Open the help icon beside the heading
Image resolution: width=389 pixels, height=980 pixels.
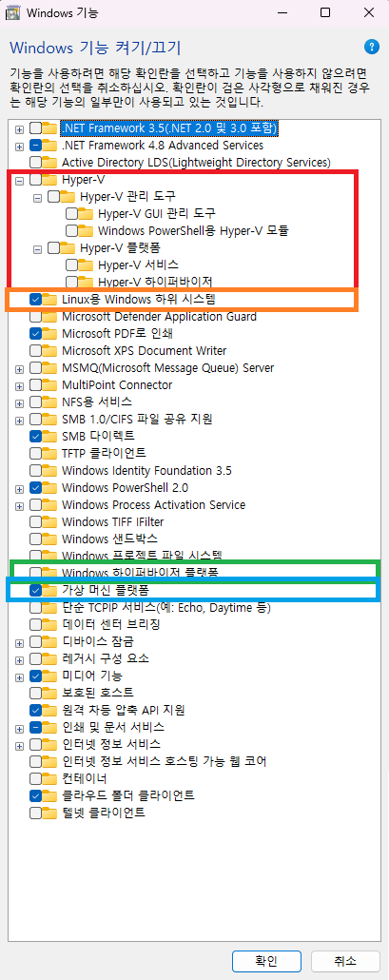372,47
